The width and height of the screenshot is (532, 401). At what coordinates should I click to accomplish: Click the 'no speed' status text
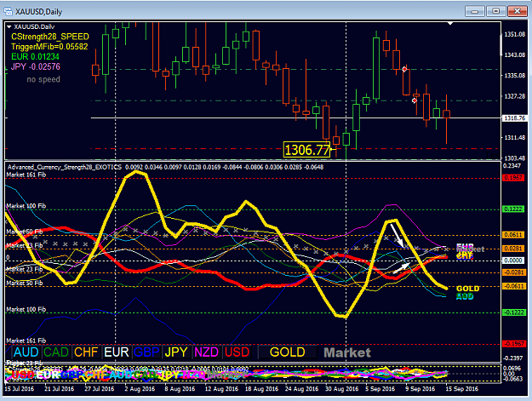[x=43, y=79]
